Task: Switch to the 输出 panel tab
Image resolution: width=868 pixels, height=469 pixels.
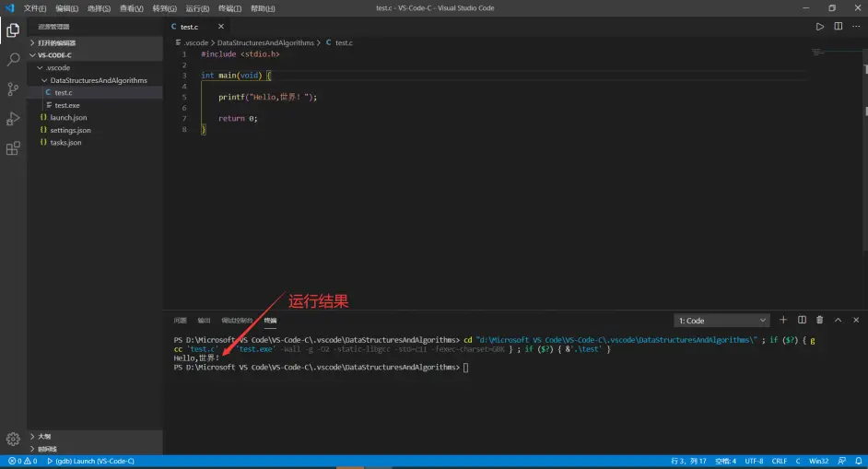Action: pos(204,321)
